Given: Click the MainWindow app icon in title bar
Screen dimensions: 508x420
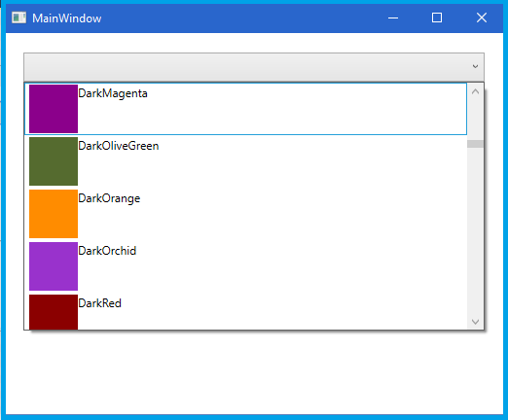Looking at the screenshot, I should [x=18, y=17].
